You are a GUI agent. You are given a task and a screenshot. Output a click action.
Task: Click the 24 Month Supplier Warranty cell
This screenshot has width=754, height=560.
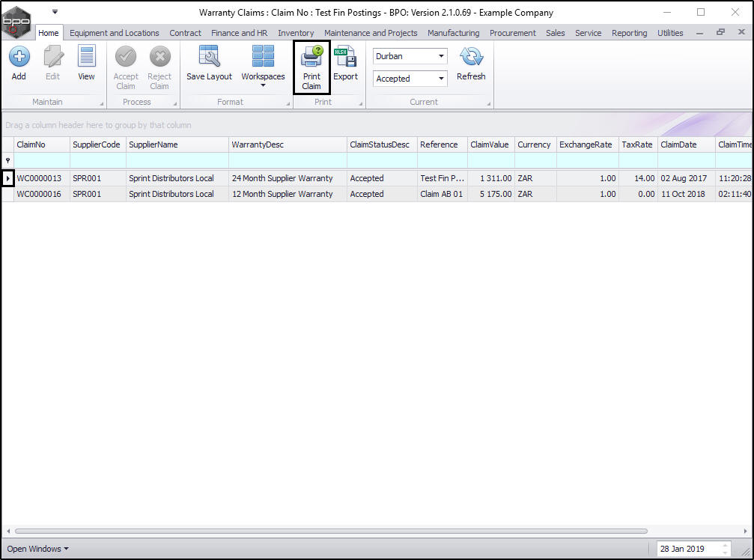[288, 178]
